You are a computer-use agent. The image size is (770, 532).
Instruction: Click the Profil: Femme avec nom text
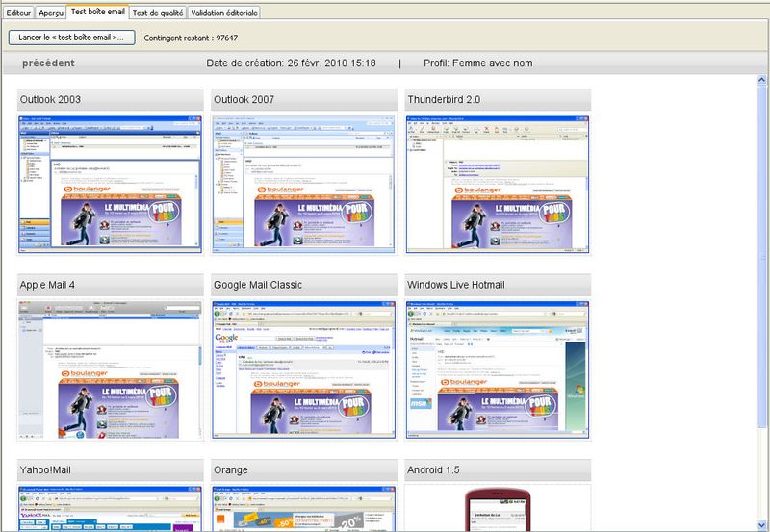click(477, 63)
